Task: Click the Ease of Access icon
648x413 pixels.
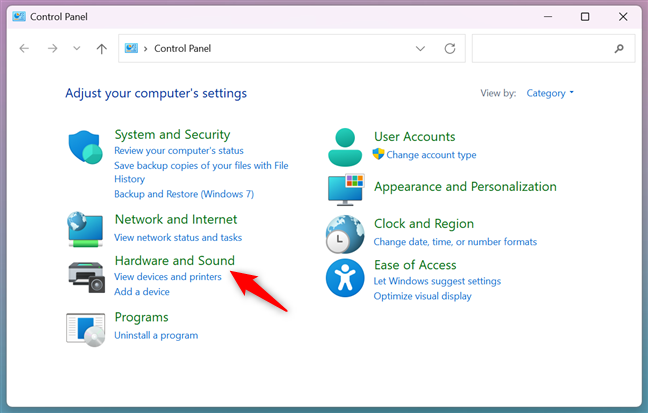Action: tap(345, 278)
